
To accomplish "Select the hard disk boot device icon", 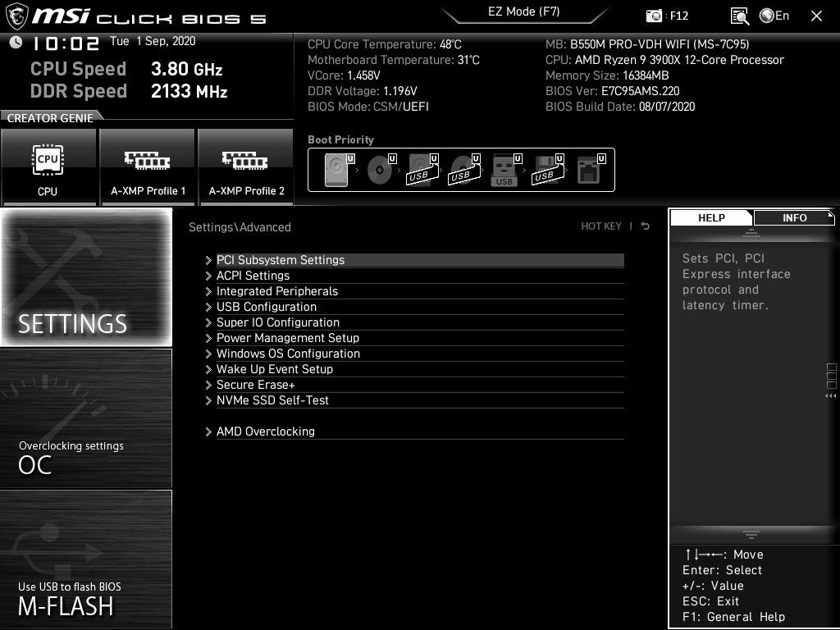I will tap(339, 170).
